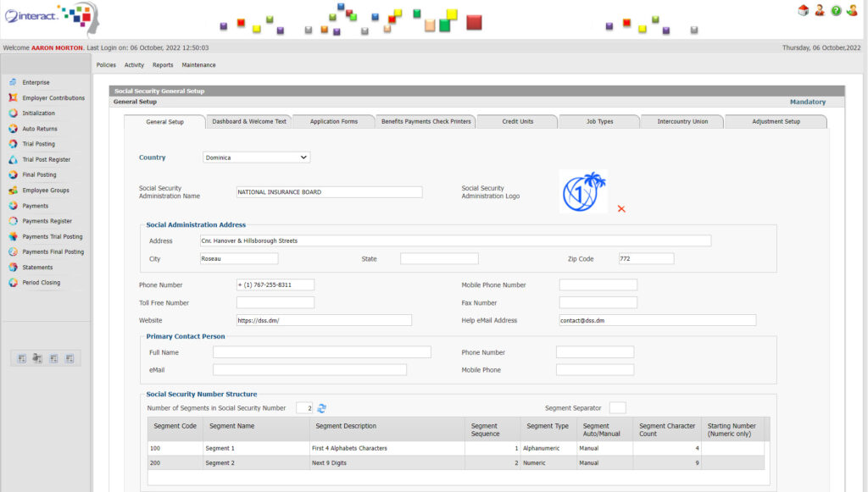Click the empty State field

pos(440,259)
